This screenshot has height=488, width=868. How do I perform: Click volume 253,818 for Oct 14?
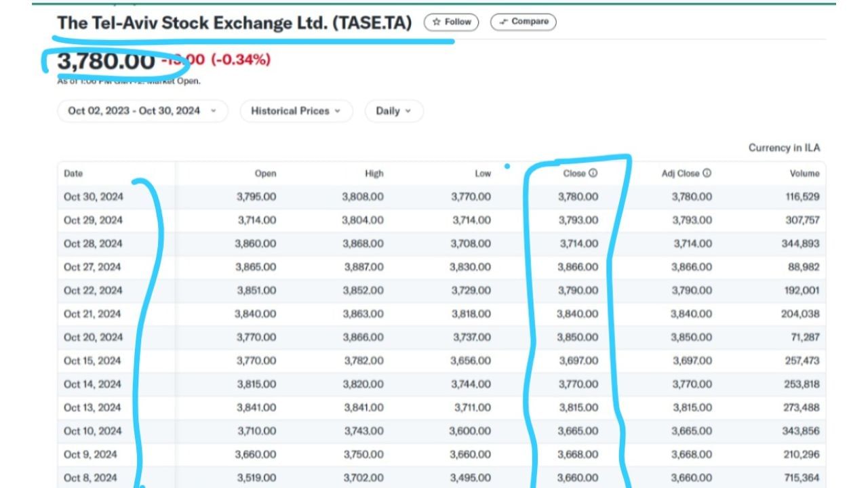tap(802, 384)
